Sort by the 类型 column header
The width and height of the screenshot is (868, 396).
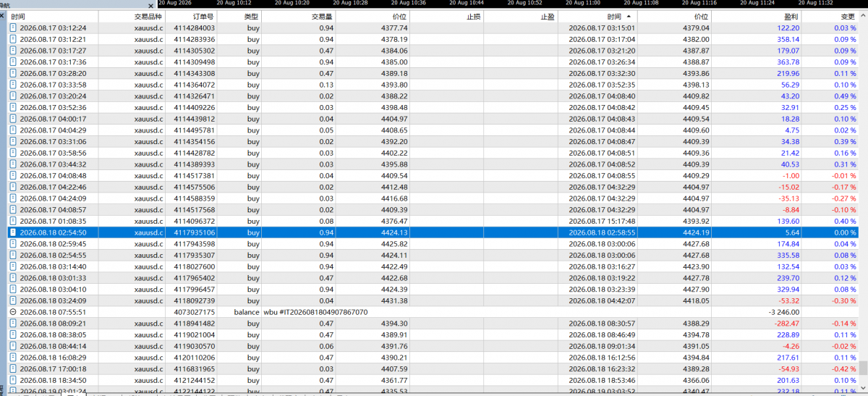(x=251, y=16)
